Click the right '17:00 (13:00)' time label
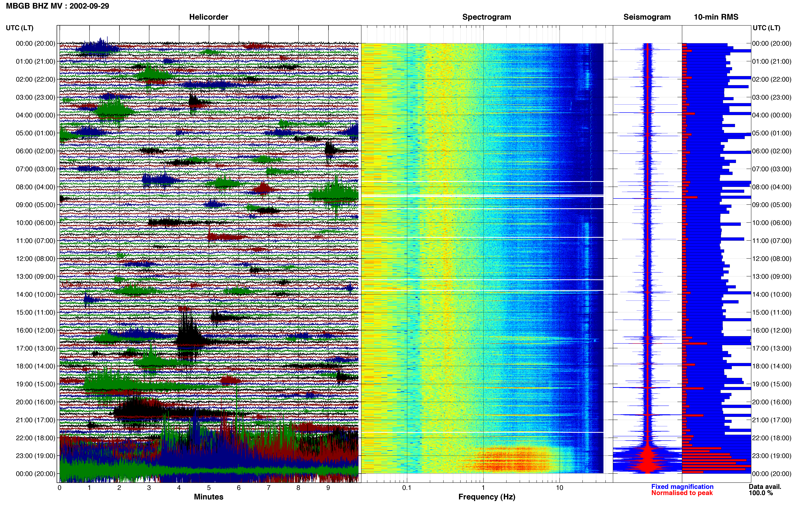Image resolution: width=812 pixels, height=508 pixels. [772, 348]
